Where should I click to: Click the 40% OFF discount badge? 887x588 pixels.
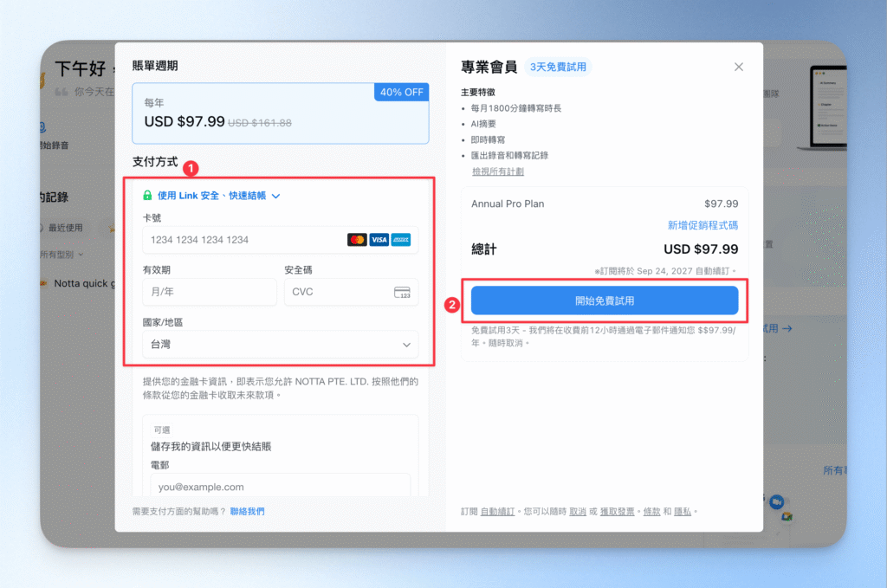point(402,92)
